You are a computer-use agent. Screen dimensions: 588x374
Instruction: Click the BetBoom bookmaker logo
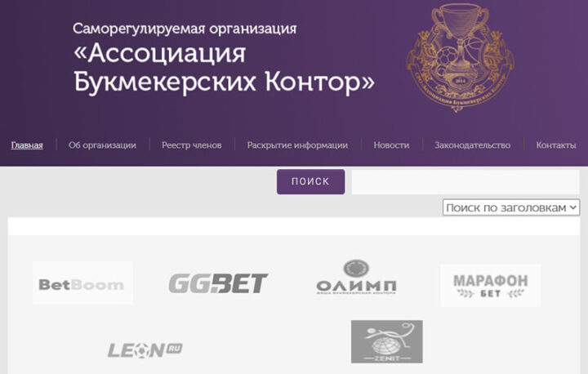coord(82,283)
